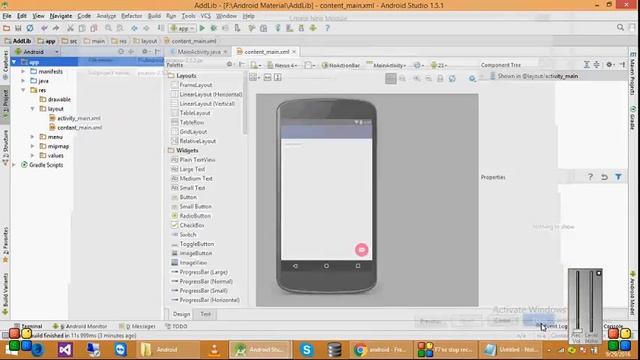Expand the values folder in project tree
The width and height of the screenshot is (640, 360).
pos(33,156)
